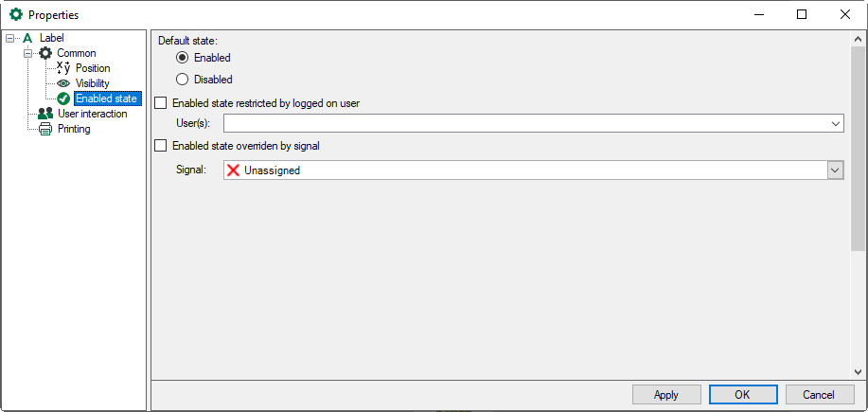Click the Position XY icon
This screenshot has width=868, height=412.
click(x=63, y=68)
